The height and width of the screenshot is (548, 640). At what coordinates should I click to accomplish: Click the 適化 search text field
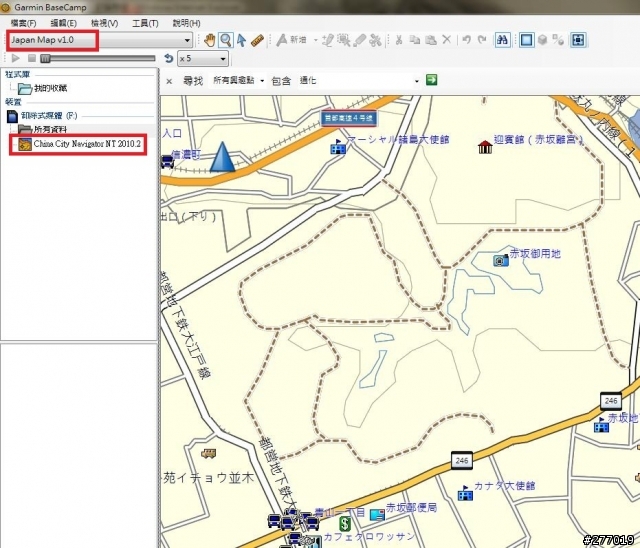tap(355, 81)
